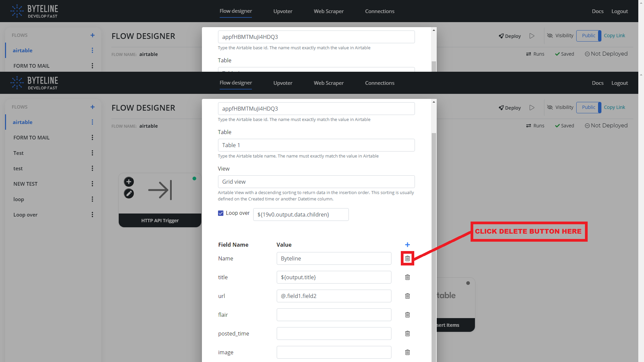Open Connections tab in top-most navigation bar
Screen dimensions: 644x362
380,11
